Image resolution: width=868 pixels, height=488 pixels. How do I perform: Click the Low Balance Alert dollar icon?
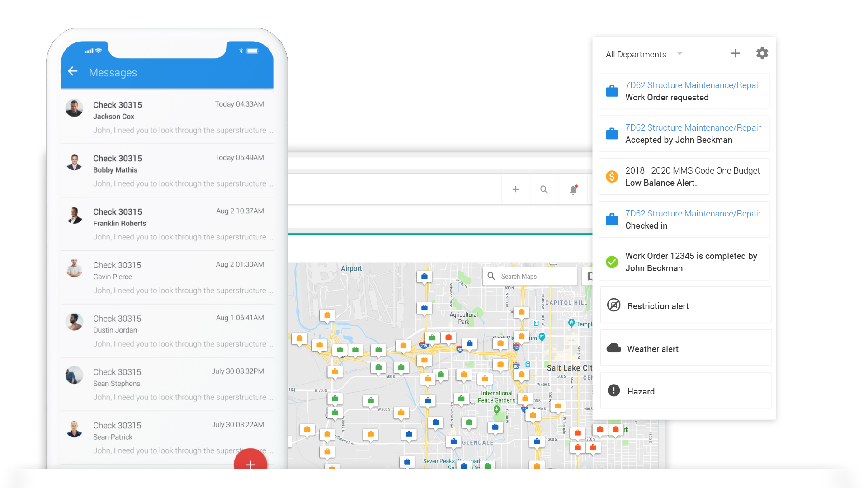coord(612,177)
